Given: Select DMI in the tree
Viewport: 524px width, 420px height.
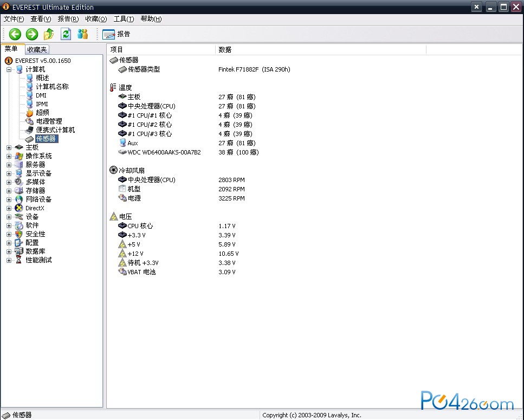Looking at the screenshot, I should tap(41, 95).
